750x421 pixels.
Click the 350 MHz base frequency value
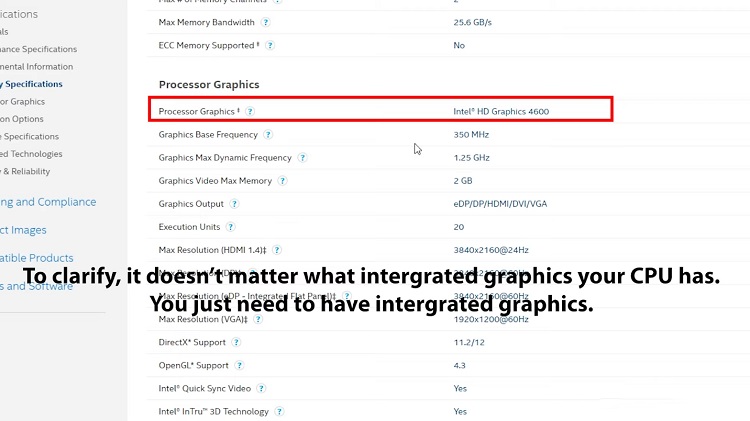[471, 134]
